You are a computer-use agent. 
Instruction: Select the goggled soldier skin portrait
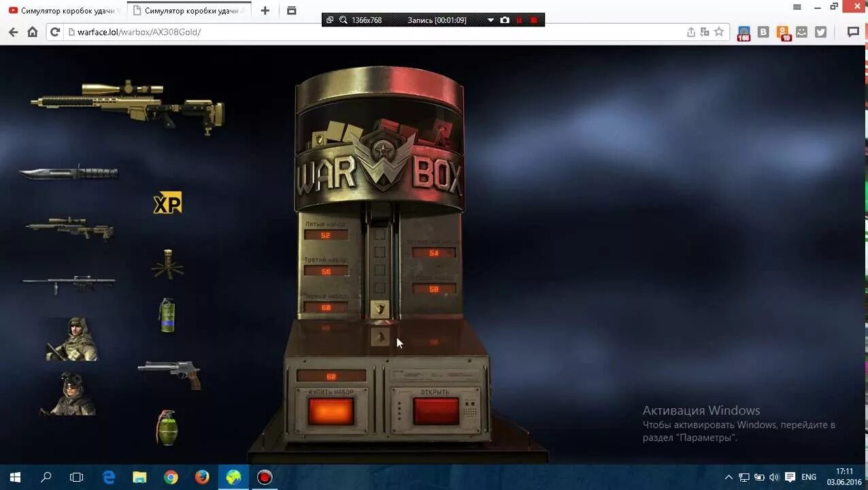pos(68,393)
